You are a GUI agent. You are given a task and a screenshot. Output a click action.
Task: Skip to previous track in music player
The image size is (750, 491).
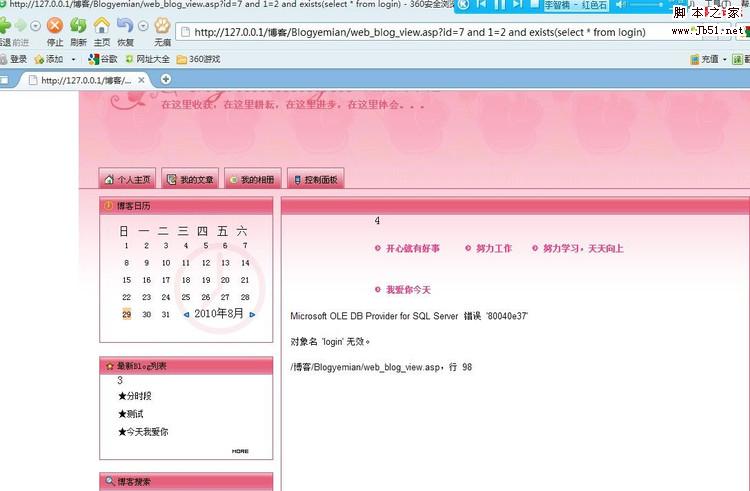tap(482, 4)
